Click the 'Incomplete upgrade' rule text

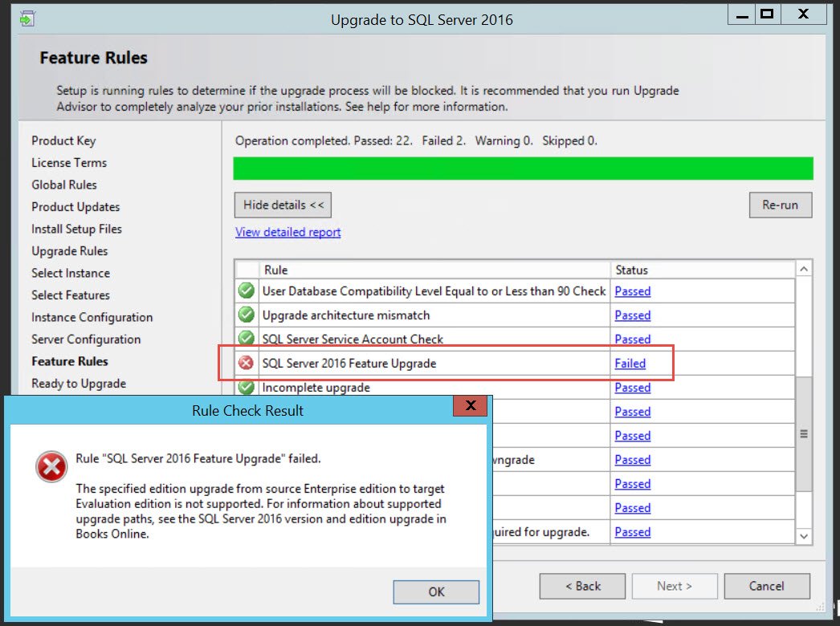[316, 387]
